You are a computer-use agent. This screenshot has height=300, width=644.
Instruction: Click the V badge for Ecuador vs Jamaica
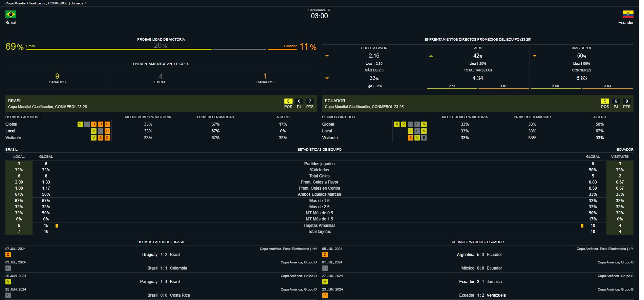click(325, 282)
